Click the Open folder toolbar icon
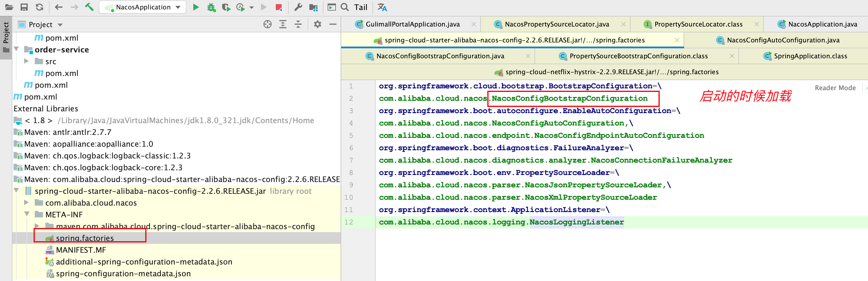868x281 pixels. pos(9,7)
